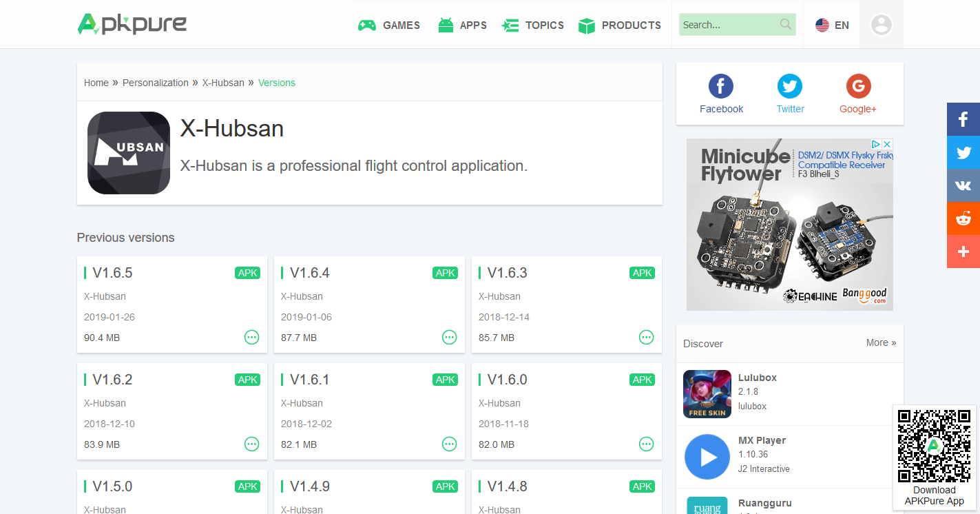
Task: Click the floating Twitter share button
Action: (x=963, y=152)
